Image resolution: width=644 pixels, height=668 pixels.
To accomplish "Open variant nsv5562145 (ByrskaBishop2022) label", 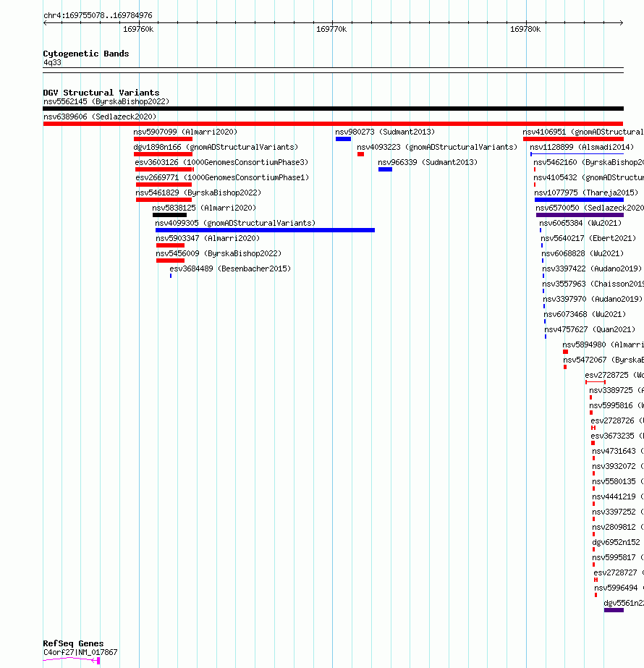I will click(x=106, y=102).
